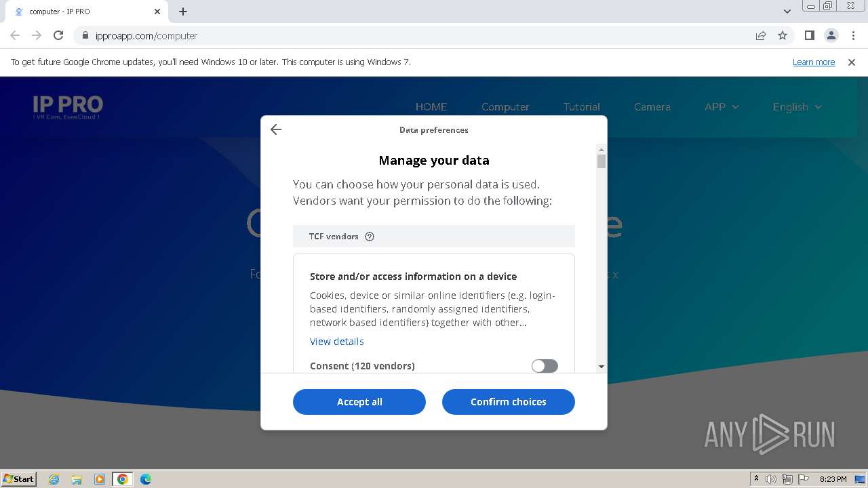Open Chrome three-dot menu

[x=853, y=36]
